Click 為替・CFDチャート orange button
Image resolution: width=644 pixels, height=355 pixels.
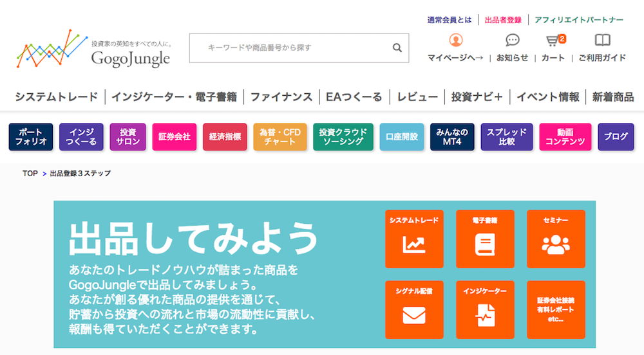[279, 137]
